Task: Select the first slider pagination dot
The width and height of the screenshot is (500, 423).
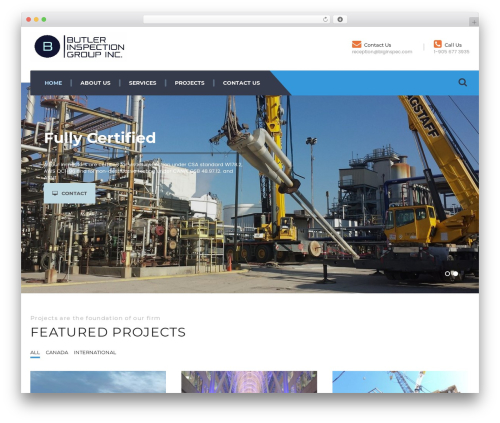Action: pyautogui.click(x=447, y=273)
